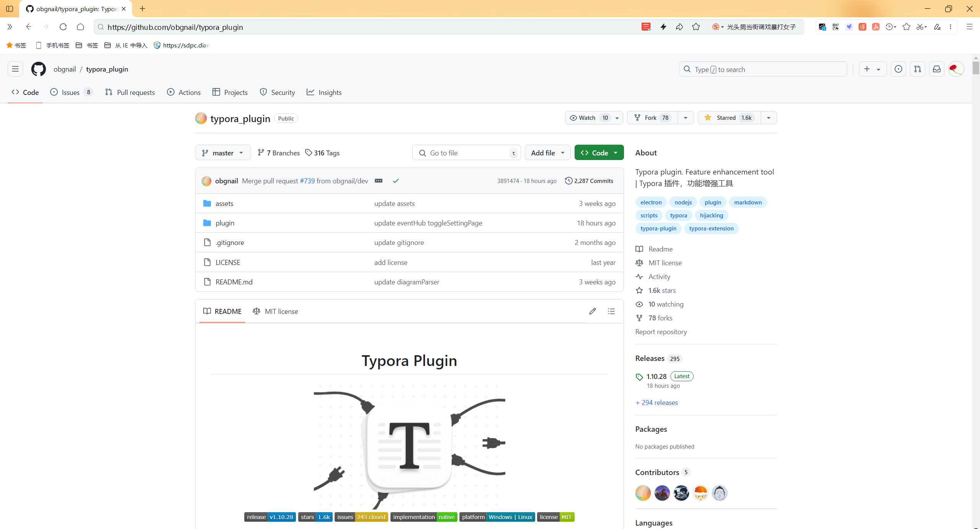Open the star lists dropdown arrow
Viewport: 980px width, 529px height.
[769, 118]
